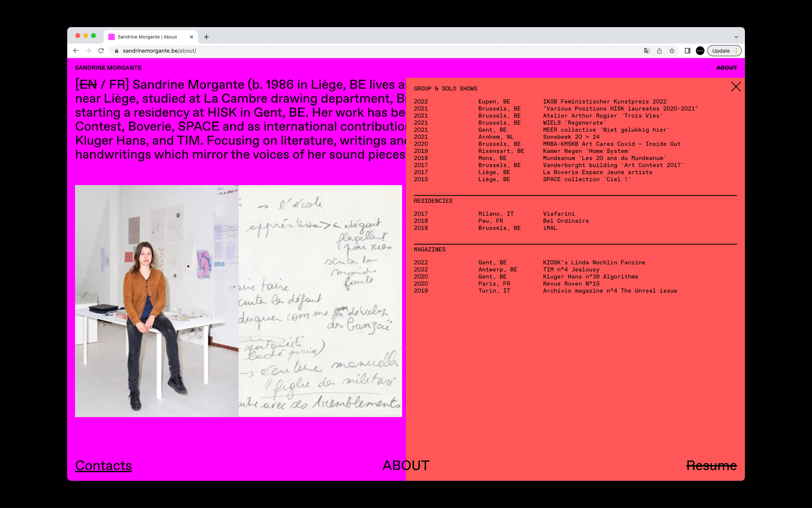Open a new tab with plus button

click(x=206, y=37)
